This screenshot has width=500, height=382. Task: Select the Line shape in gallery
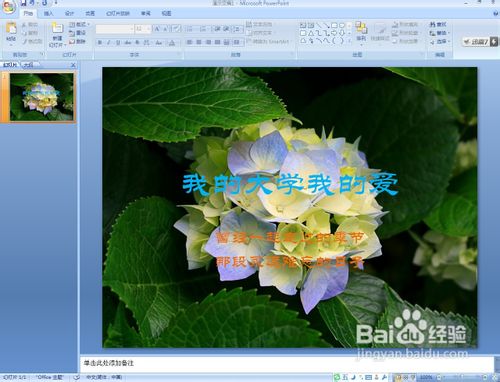pos(319,25)
